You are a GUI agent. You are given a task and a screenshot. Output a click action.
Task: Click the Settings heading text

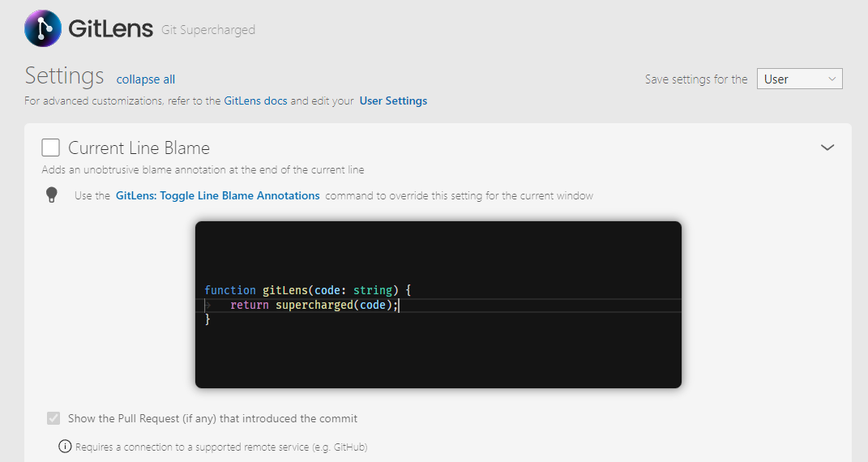(64, 76)
